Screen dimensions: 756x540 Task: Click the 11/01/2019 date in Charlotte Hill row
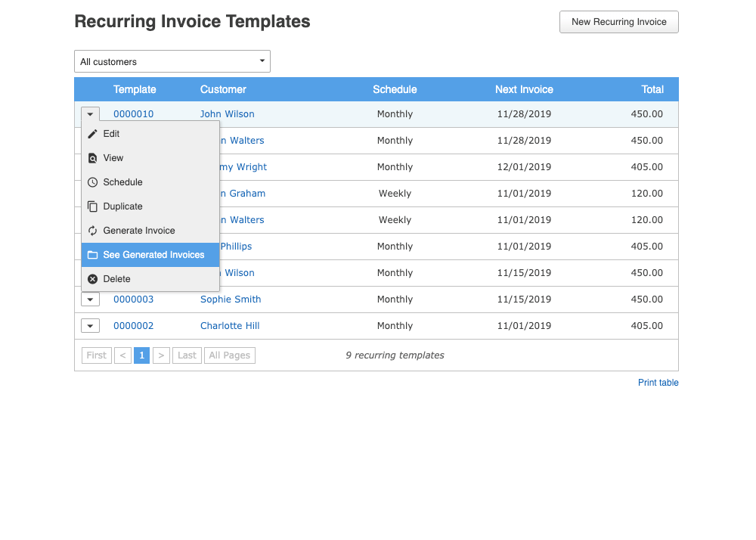(524, 326)
